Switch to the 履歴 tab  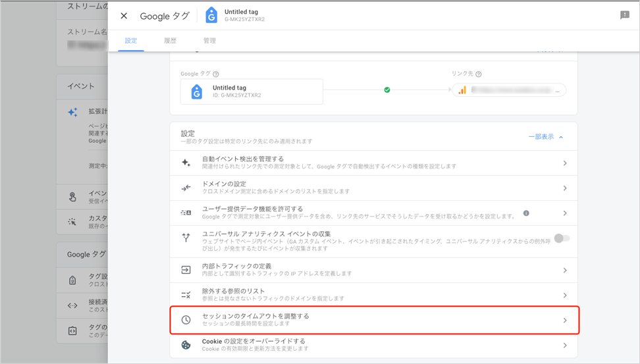[170, 40]
